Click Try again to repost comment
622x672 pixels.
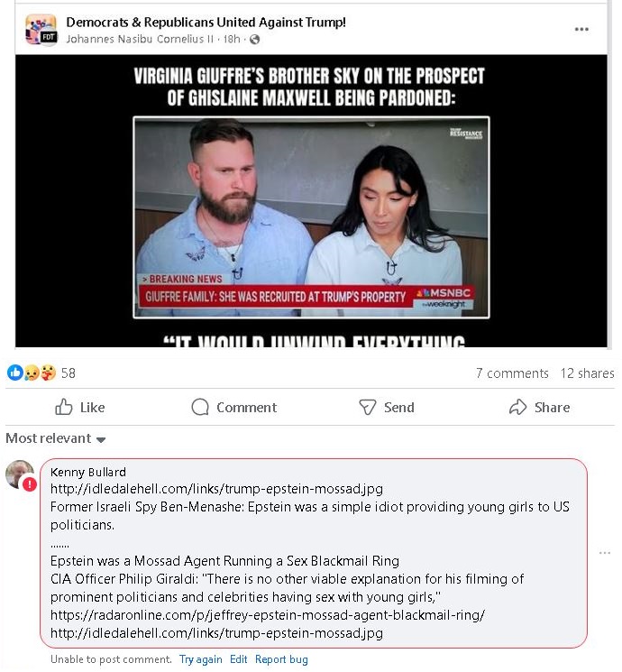click(x=200, y=659)
